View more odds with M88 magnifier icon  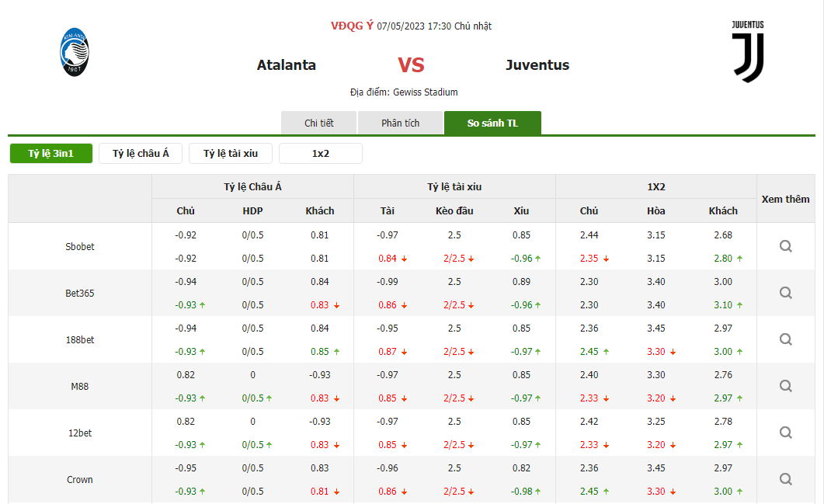click(x=786, y=386)
